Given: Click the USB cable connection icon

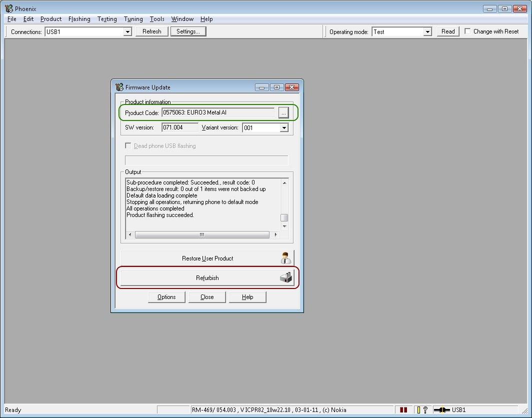Looking at the screenshot, I should point(441,410).
